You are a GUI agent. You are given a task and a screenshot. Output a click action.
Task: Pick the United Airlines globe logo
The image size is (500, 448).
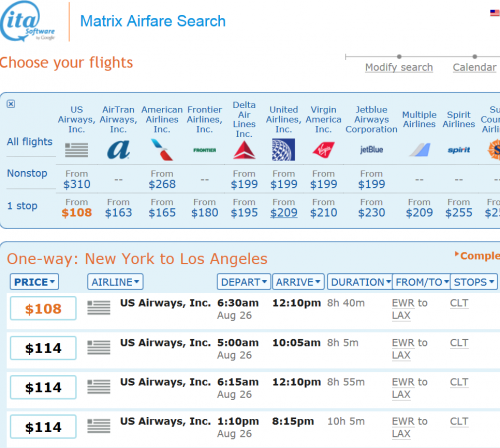pos(283,150)
